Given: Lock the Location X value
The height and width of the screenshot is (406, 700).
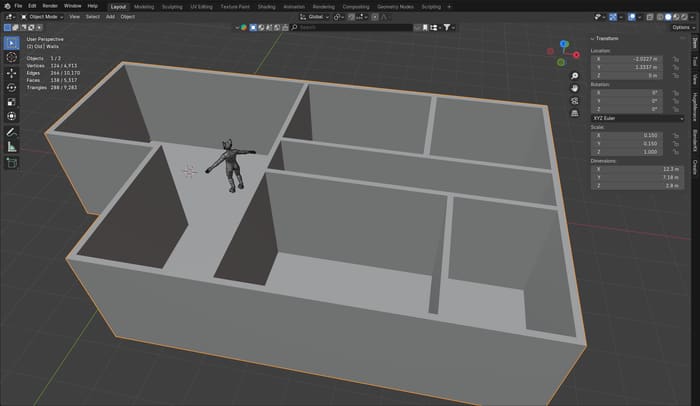Looking at the screenshot, I should (x=678, y=58).
